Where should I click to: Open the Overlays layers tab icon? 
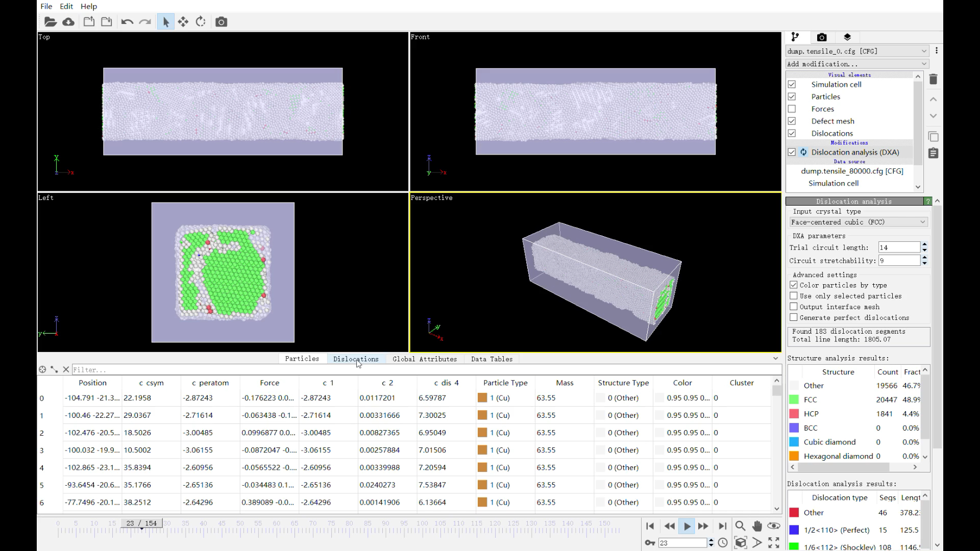(847, 37)
